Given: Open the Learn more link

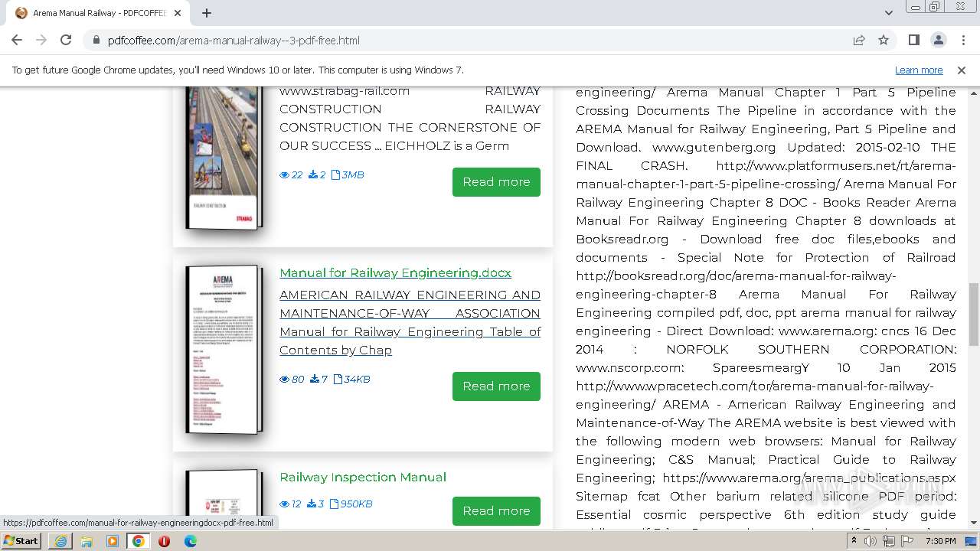Looking at the screenshot, I should tap(919, 70).
